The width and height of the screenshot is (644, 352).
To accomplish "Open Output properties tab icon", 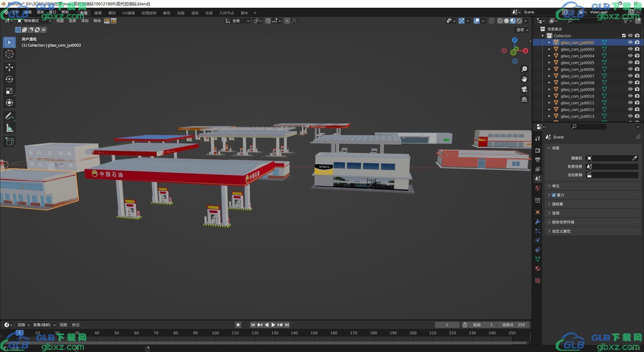I will (x=538, y=160).
